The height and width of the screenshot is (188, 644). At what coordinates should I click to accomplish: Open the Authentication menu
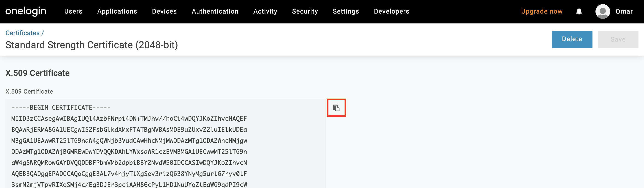pyautogui.click(x=215, y=11)
